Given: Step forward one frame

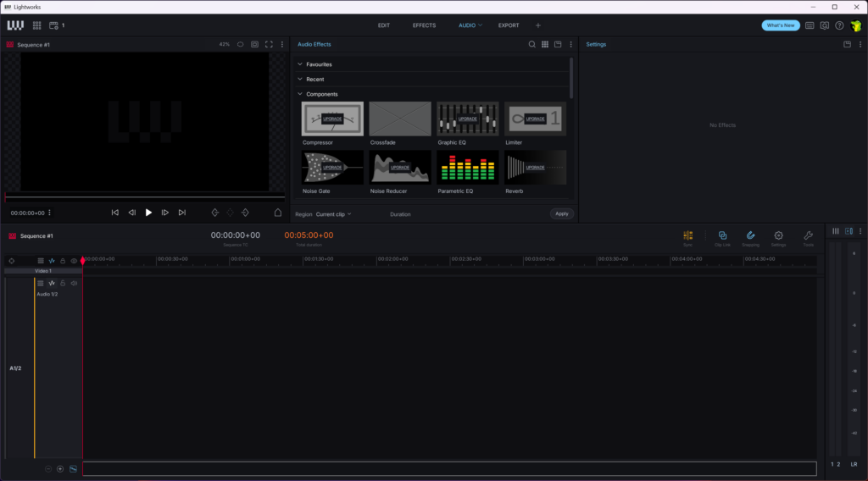Looking at the screenshot, I should coord(165,213).
